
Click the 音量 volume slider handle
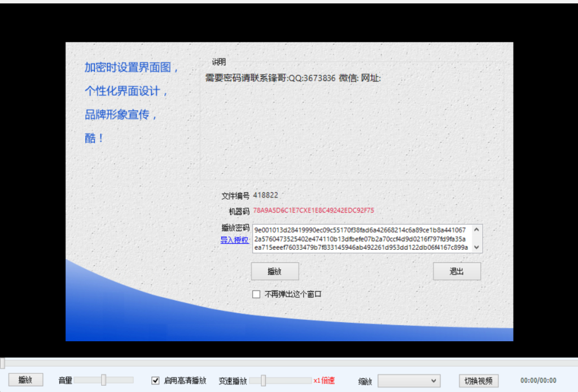(x=103, y=380)
